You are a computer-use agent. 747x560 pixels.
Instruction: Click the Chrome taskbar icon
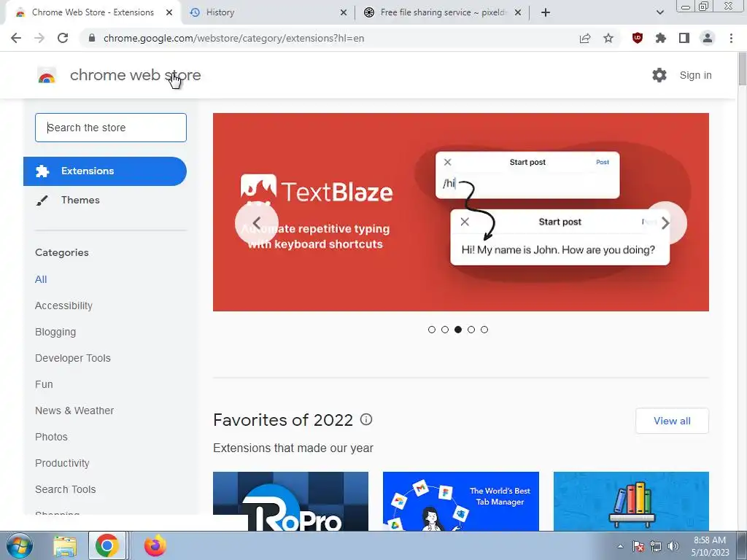107,545
